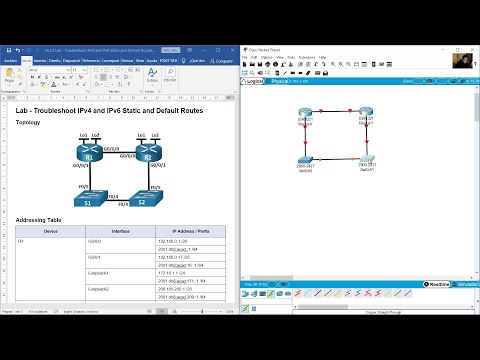Open the File menu in Packet Tracer
This screenshot has height=360, width=480.
click(x=245, y=57)
